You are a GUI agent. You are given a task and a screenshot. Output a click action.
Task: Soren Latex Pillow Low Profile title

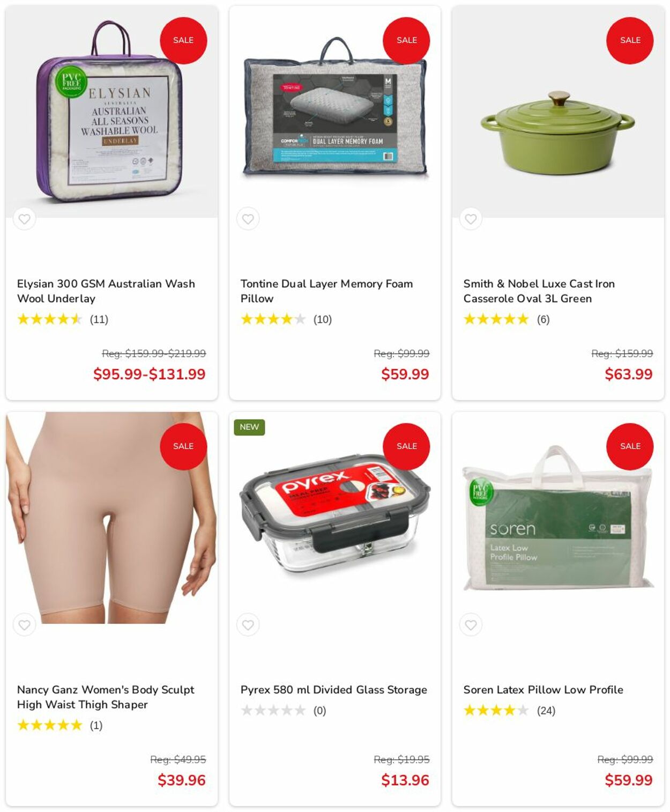tap(543, 690)
